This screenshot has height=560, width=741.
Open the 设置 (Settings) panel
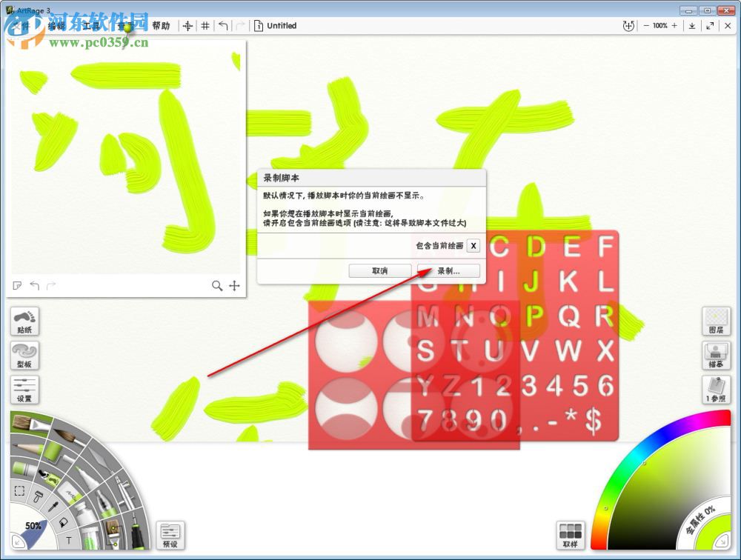pos(24,388)
